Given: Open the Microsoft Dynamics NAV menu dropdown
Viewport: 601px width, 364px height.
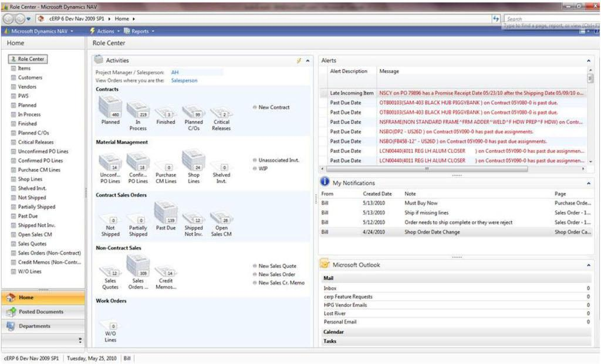Looking at the screenshot, I should 38,31.
